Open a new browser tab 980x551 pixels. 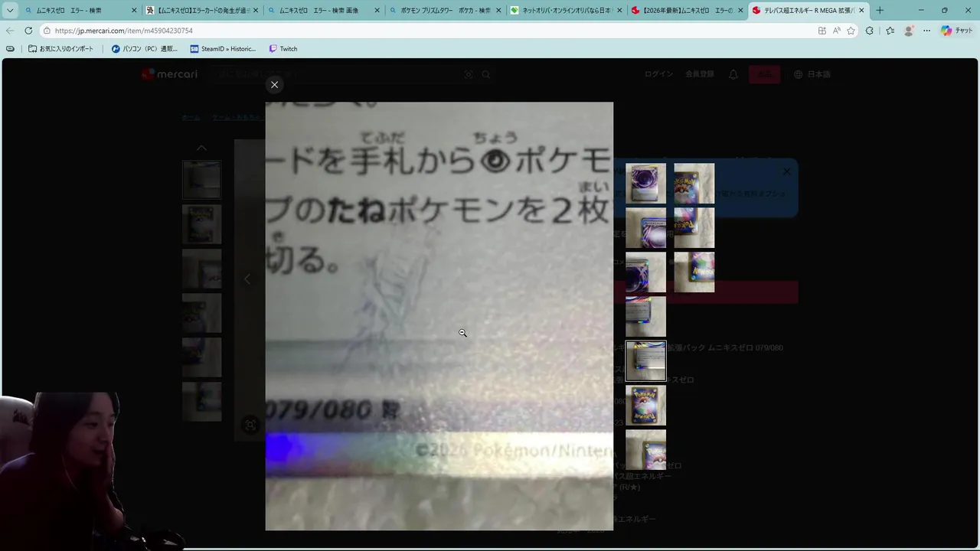pos(880,11)
